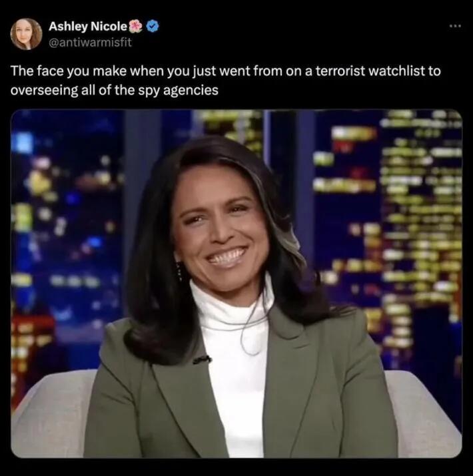Open the embedded talk show image
The image size is (473, 476).
[236, 284]
